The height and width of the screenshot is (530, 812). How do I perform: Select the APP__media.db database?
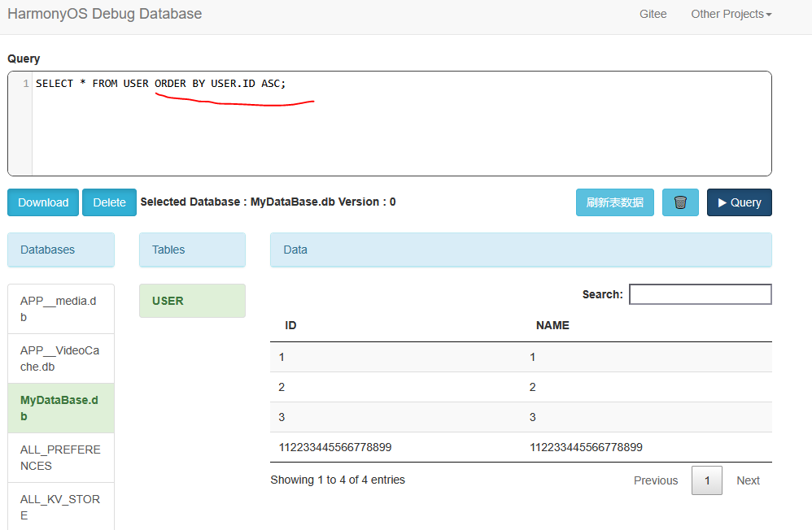click(x=60, y=309)
